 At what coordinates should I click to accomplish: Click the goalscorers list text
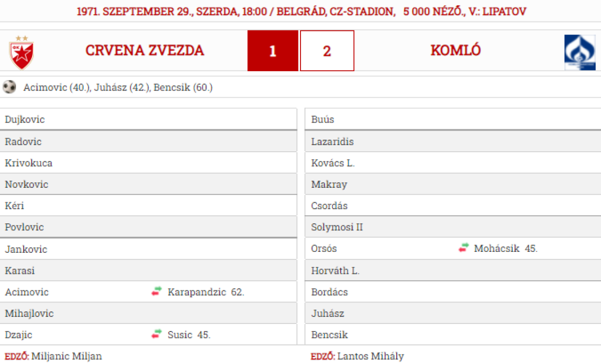click(118, 88)
